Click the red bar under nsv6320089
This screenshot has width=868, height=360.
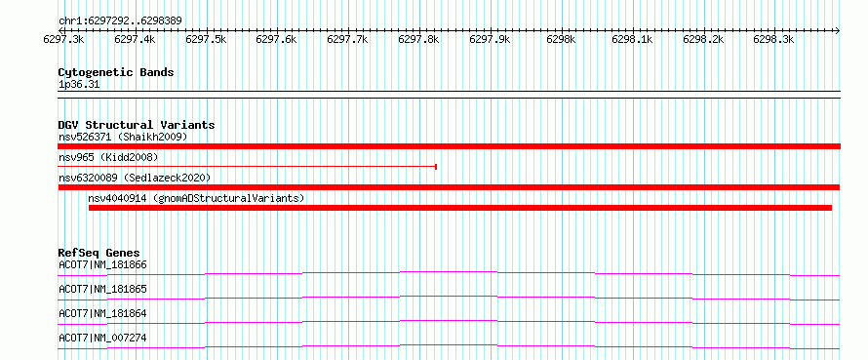click(x=449, y=187)
